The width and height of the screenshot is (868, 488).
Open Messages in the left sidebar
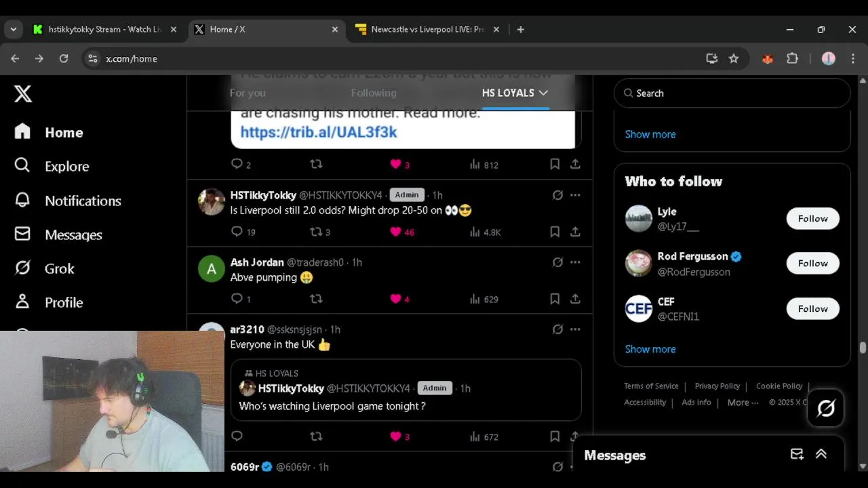coord(58,235)
